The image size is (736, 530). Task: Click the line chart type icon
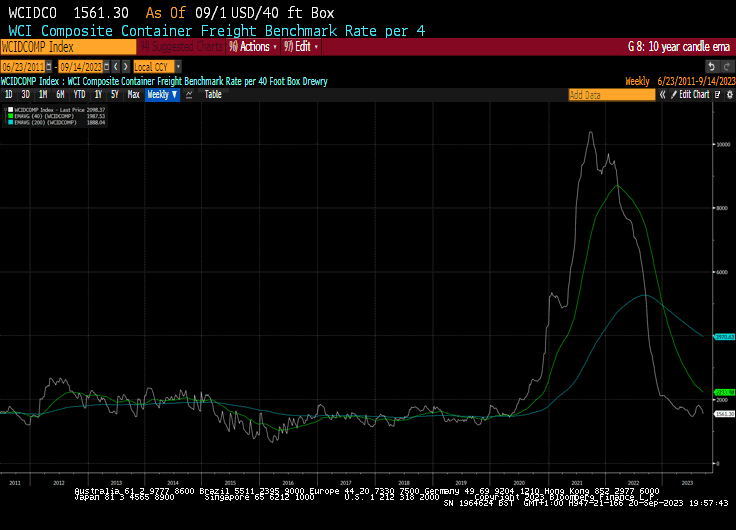[189, 94]
